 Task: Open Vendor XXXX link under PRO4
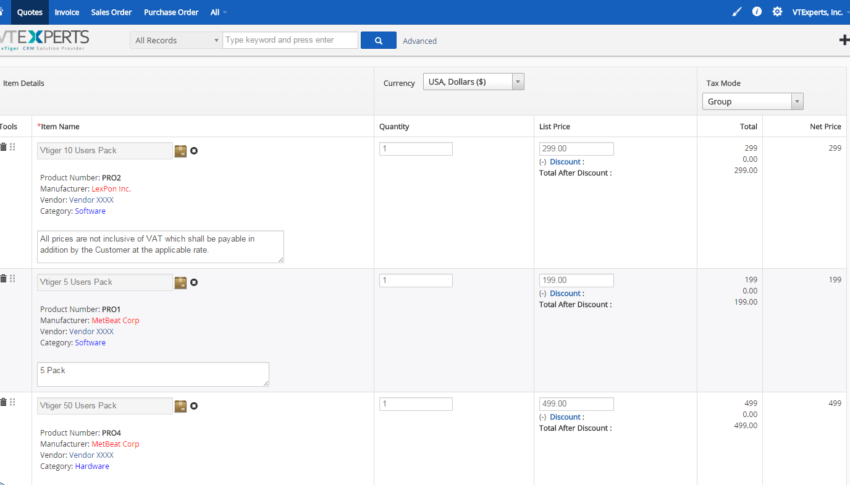[x=91, y=455]
